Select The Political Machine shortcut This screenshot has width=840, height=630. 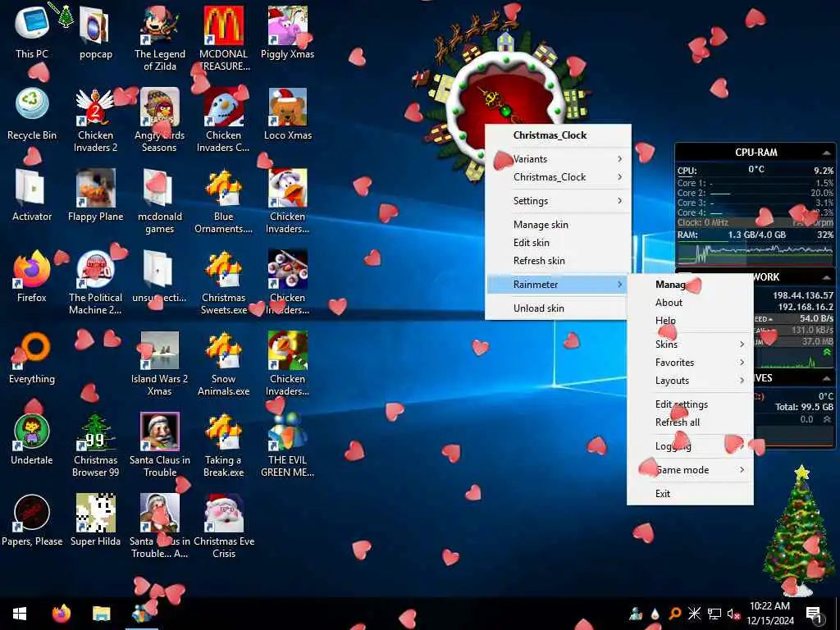click(x=95, y=283)
